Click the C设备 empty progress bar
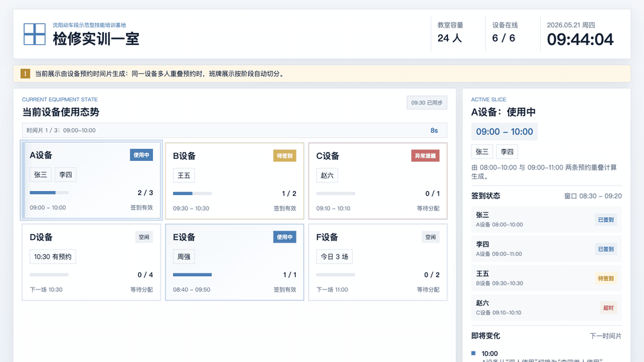 pos(335,193)
